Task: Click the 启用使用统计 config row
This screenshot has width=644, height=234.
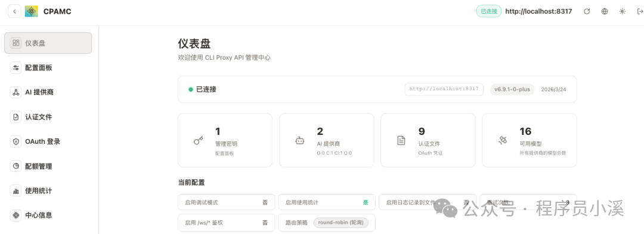Action: point(327,202)
